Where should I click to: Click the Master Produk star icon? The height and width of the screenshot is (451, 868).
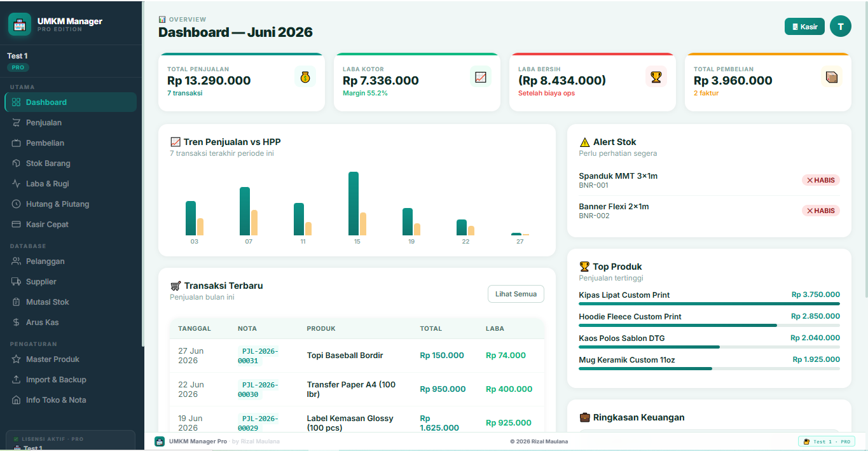(17, 359)
